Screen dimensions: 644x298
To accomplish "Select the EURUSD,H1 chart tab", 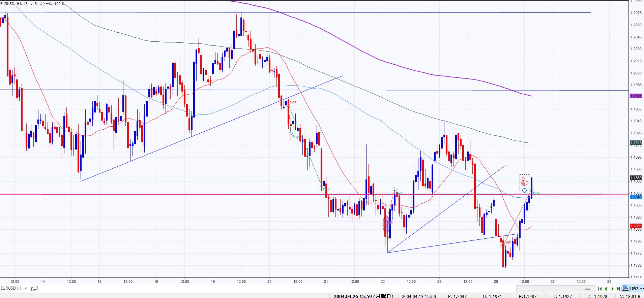I will [11, 288].
